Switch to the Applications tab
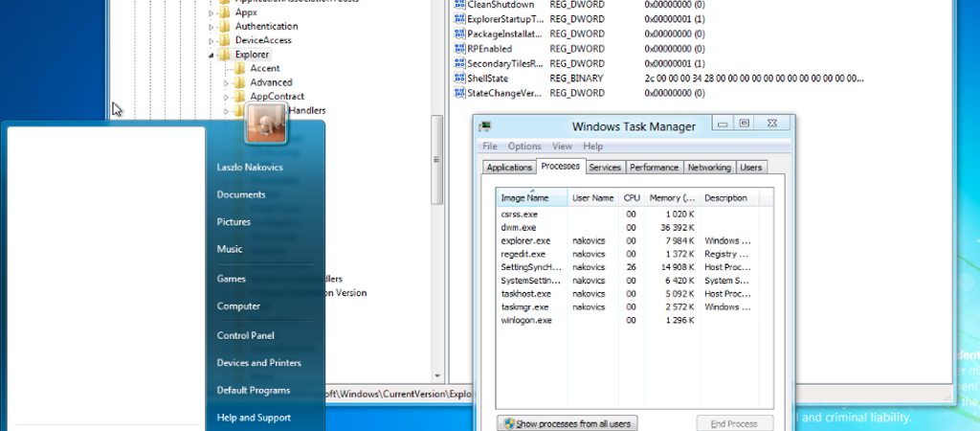 point(509,167)
